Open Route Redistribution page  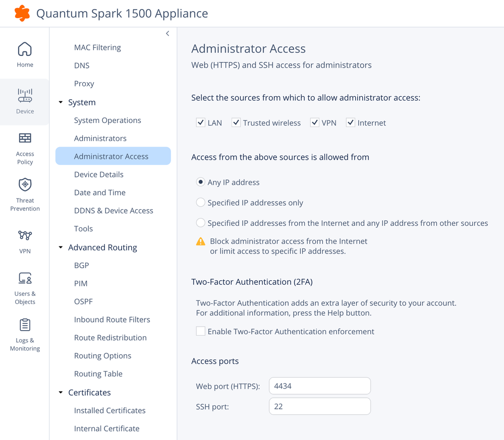pyautogui.click(x=110, y=338)
